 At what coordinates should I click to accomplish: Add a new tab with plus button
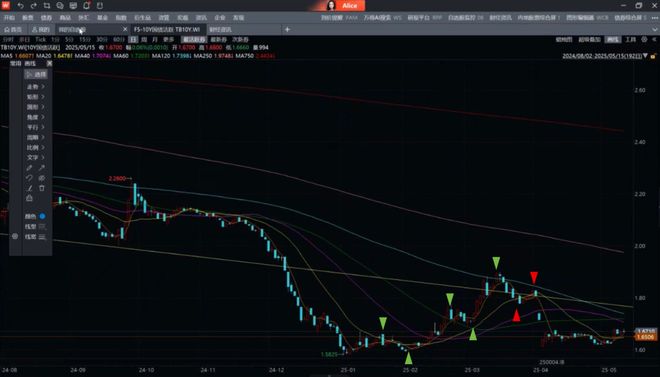tap(287, 29)
